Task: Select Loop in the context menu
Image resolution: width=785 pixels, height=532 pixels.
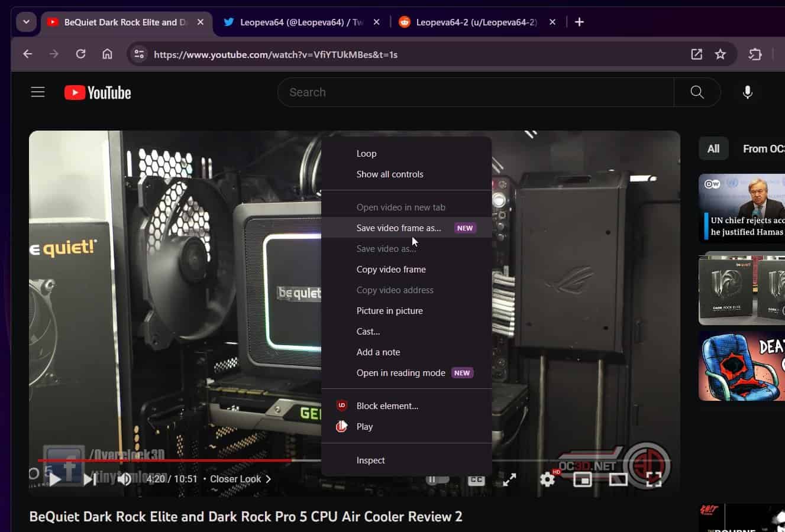Action: 406,154
